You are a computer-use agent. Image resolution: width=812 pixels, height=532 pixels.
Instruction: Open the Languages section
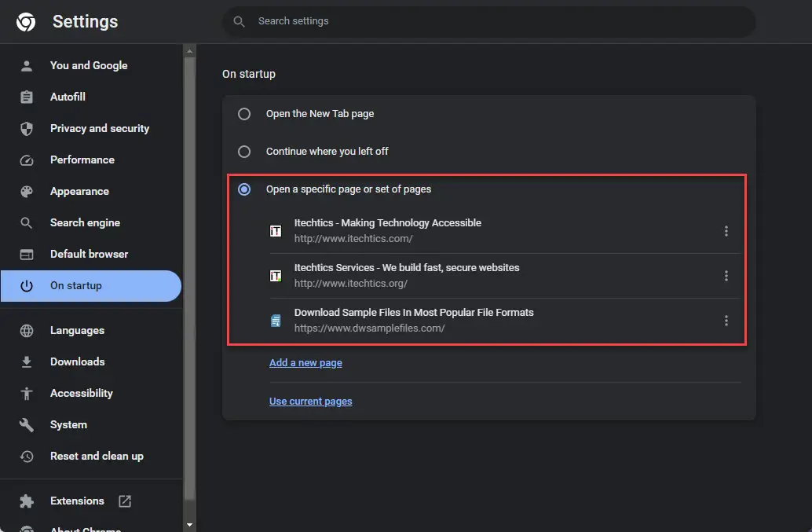pos(90,331)
